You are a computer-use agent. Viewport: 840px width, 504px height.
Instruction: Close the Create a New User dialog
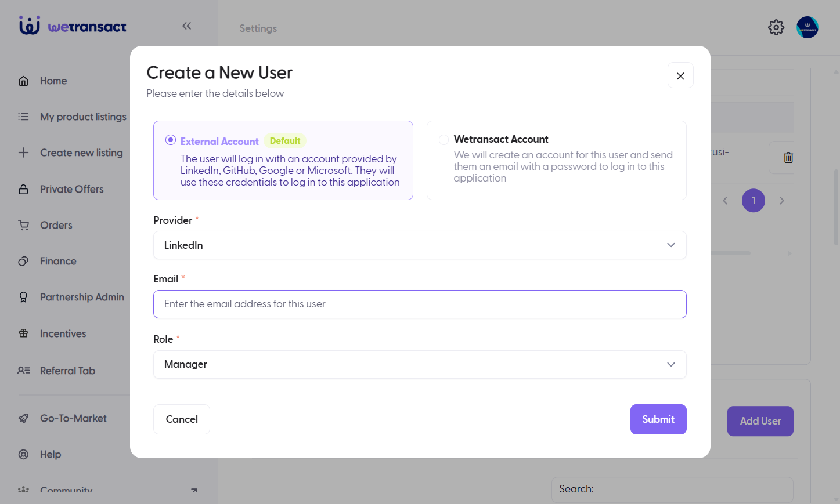pyautogui.click(x=680, y=75)
